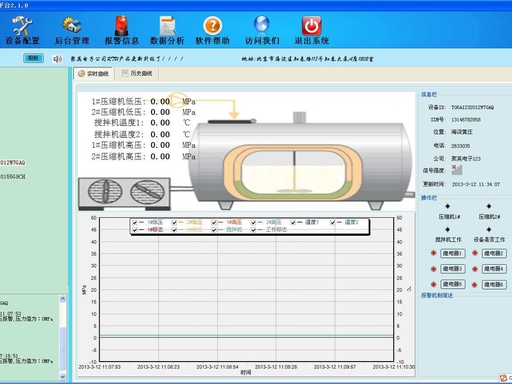The width and height of the screenshot is (512, 384).
Task: Click the 报警机制简述 section heading
Action: point(437,295)
